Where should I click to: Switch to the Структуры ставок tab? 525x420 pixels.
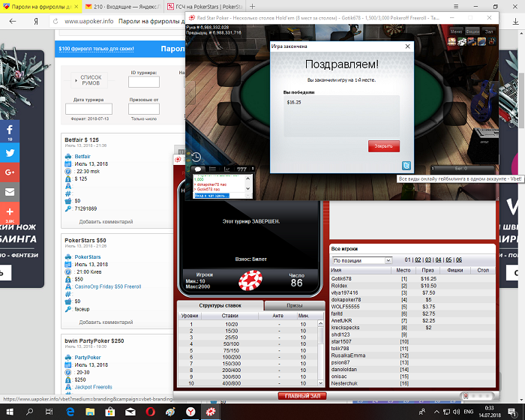coord(220,305)
